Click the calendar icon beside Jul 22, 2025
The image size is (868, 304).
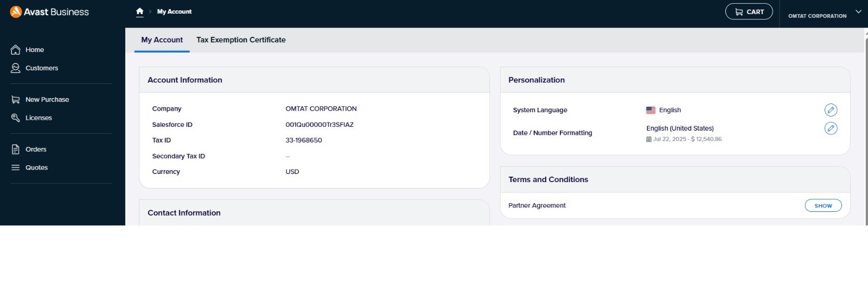[649, 139]
